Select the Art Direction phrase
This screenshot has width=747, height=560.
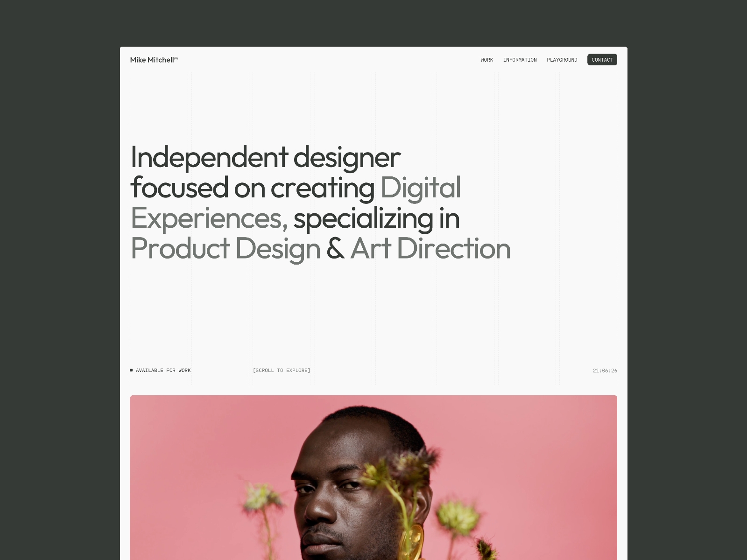tap(430, 248)
